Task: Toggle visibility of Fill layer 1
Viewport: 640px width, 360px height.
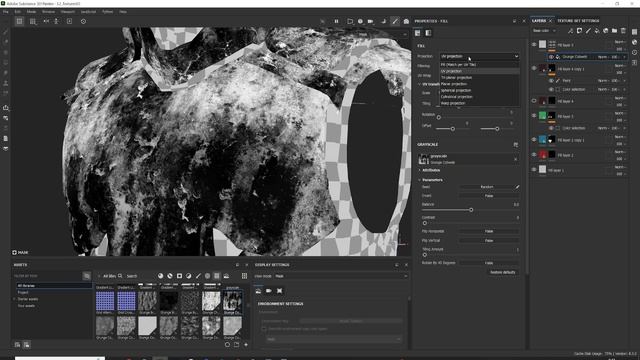Action: pos(534,169)
